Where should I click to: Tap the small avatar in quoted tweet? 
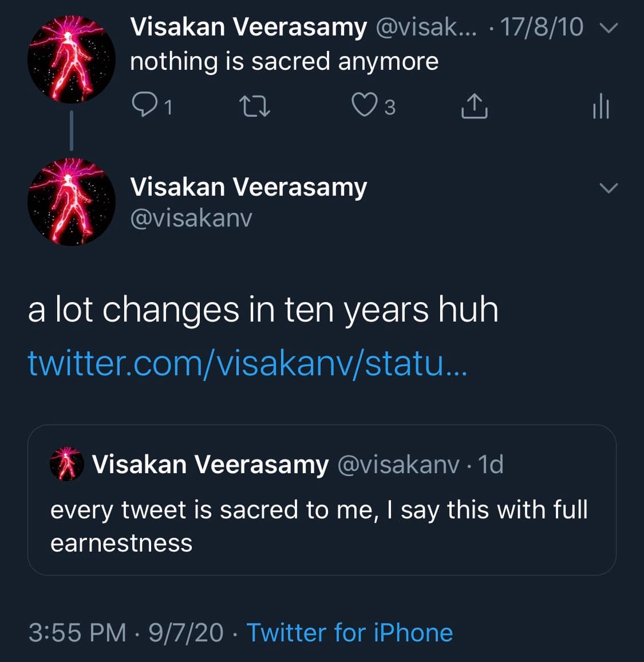[67, 464]
